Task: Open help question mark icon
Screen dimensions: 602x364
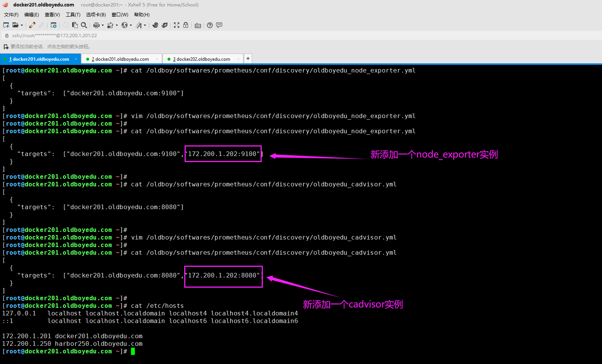Action: 210,25
